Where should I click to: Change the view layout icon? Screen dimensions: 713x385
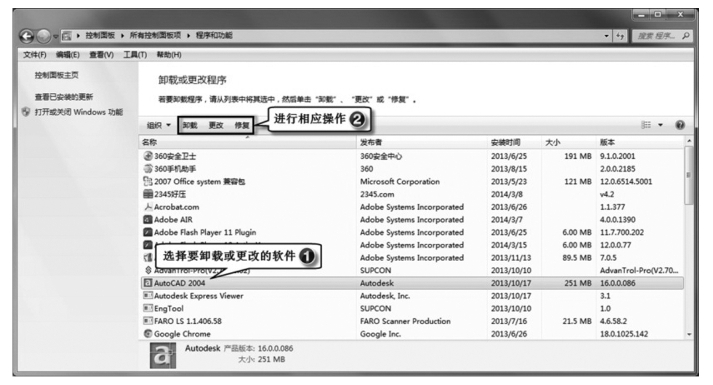tap(646, 125)
